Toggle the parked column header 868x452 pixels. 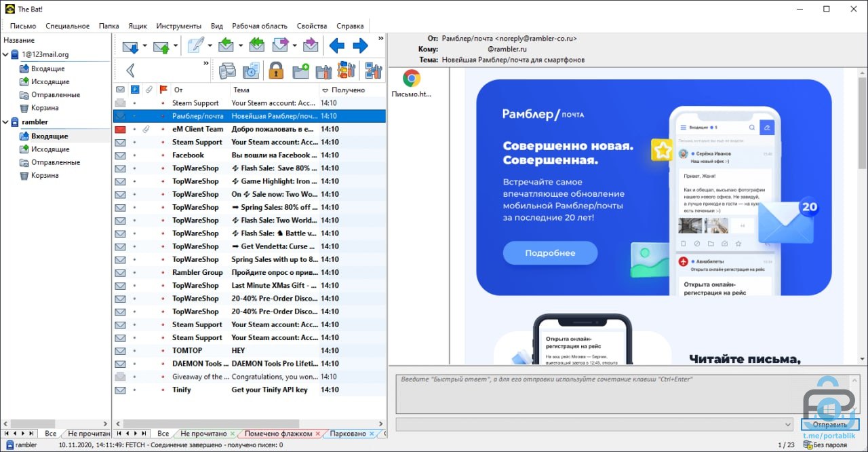coord(134,90)
